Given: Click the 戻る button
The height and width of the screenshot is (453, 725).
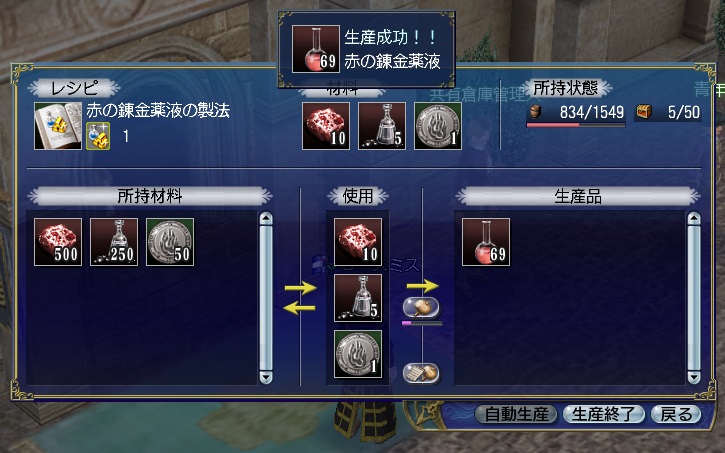Looking at the screenshot, I should [x=676, y=414].
